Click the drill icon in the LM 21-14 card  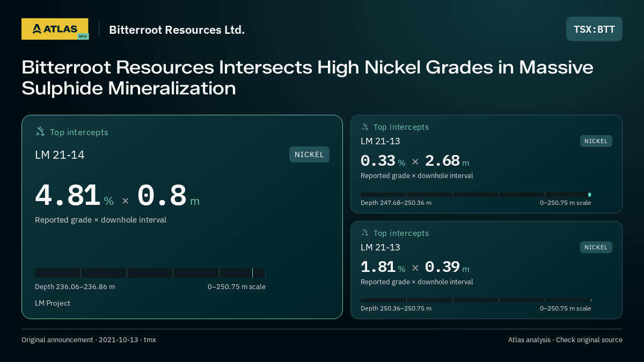point(40,131)
